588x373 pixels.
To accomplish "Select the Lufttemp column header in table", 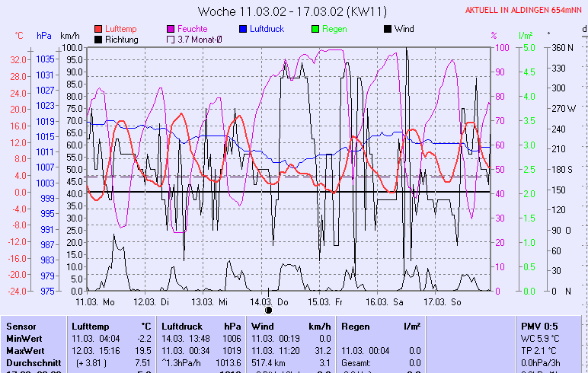I will tap(90, 326).
